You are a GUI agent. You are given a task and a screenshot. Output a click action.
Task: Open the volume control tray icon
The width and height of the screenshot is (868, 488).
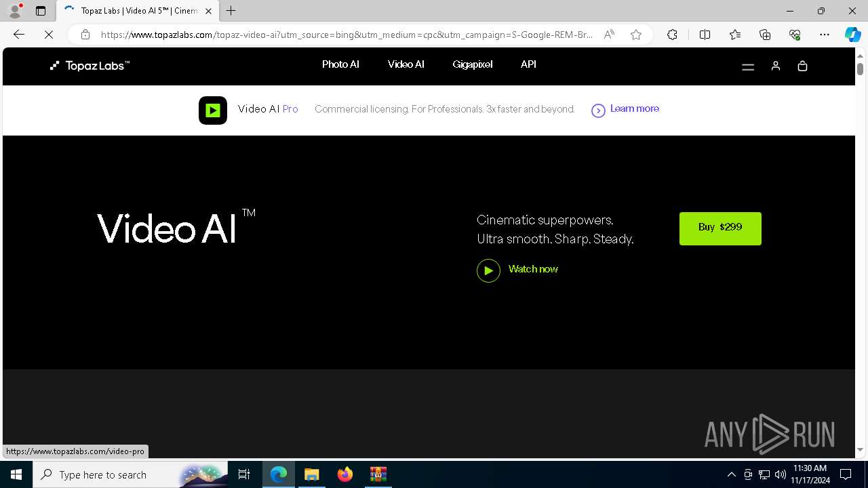point(781,474)
